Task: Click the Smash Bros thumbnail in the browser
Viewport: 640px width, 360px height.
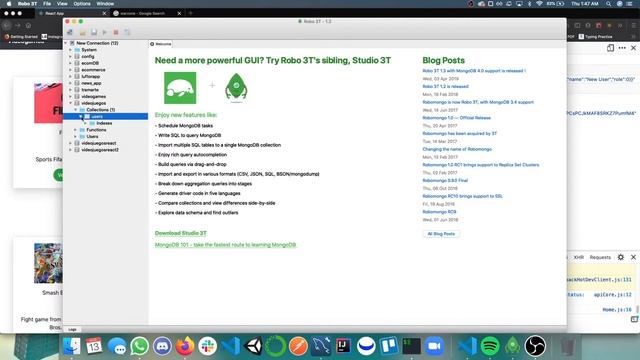Action: [x=48, y=263]
